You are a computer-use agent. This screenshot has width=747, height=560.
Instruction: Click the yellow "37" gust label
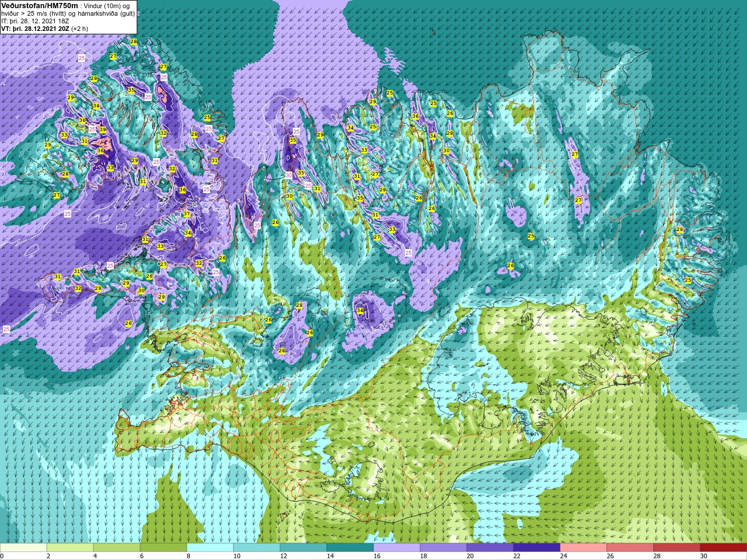pos(187,214)
